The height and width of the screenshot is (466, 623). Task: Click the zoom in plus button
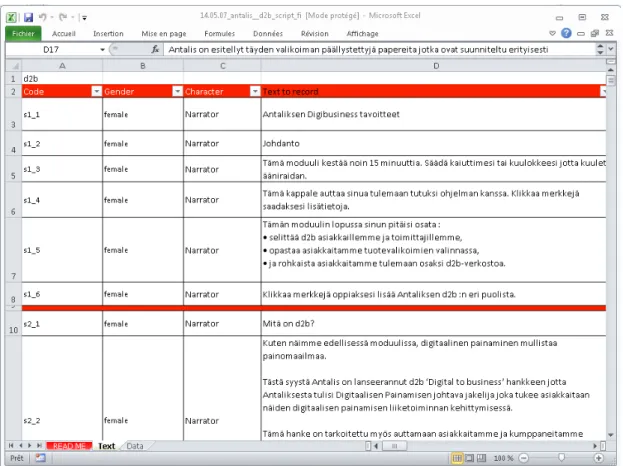point(598,458)
